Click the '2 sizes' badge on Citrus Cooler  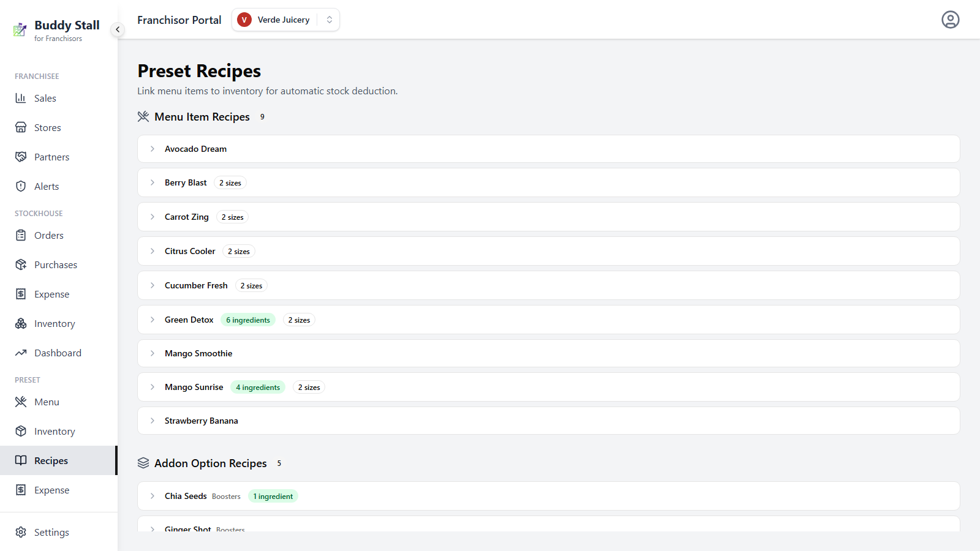239,251
